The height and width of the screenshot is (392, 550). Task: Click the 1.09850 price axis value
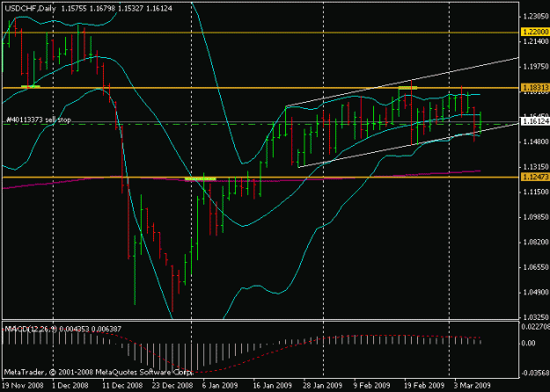tap(535, 217)
